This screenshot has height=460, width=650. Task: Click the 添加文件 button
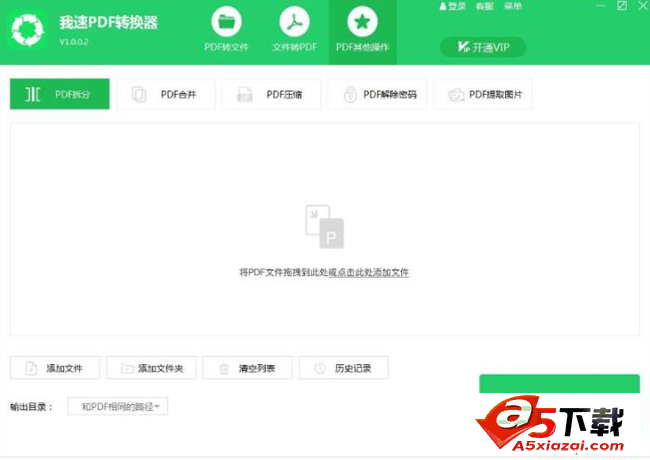pyautogui.click(x=55, y=368)
